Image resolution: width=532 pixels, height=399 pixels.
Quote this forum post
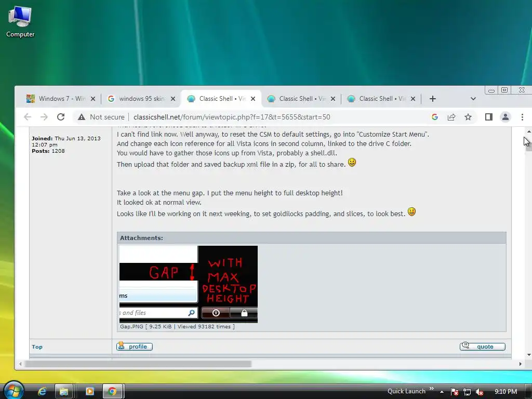[483, 347]
